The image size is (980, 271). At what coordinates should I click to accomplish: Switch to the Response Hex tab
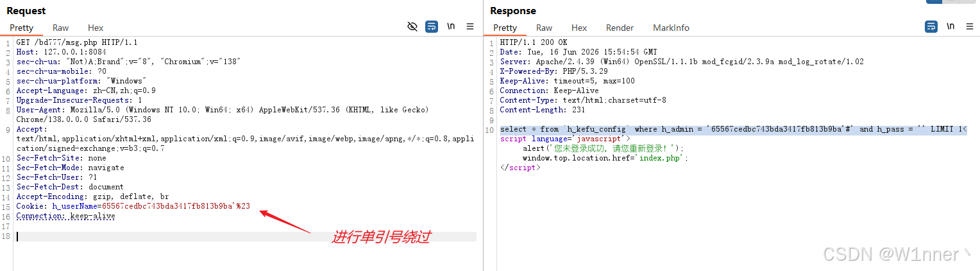point(579,28)
